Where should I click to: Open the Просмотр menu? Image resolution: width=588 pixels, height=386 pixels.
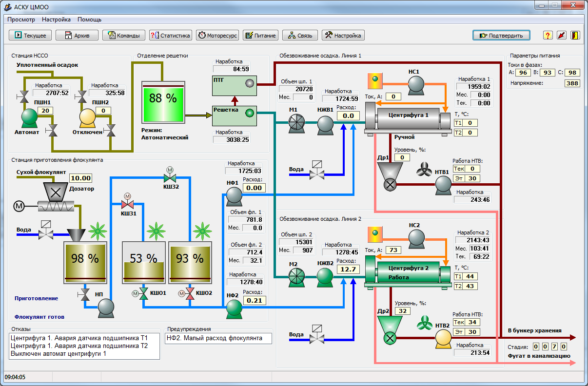coord(21,19)
